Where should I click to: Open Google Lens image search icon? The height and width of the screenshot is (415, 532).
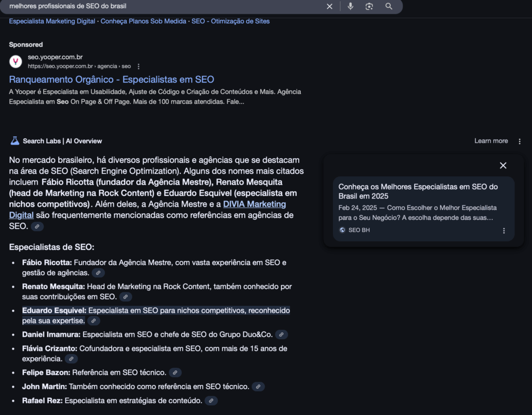pos(369,6)
